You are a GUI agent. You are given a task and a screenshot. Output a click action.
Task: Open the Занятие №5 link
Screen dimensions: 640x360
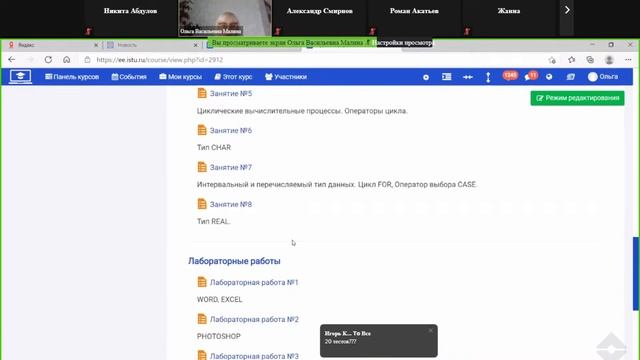pos(231,93)
